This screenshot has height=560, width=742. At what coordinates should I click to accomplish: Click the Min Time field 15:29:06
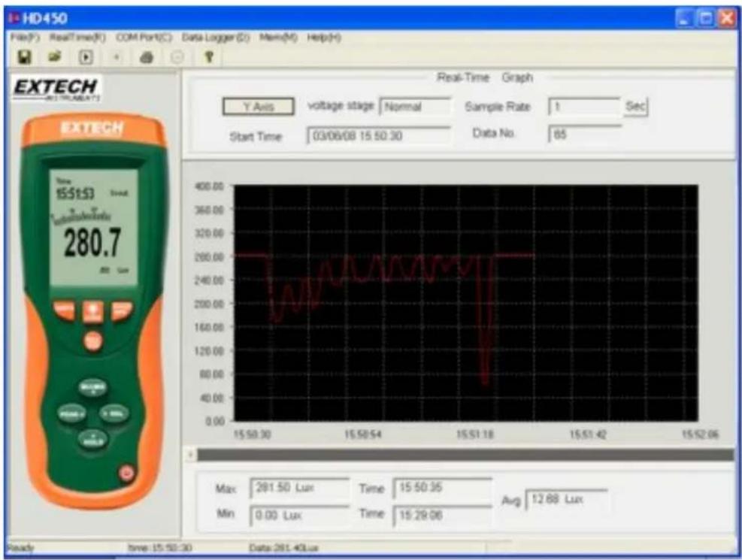[443, 515]
